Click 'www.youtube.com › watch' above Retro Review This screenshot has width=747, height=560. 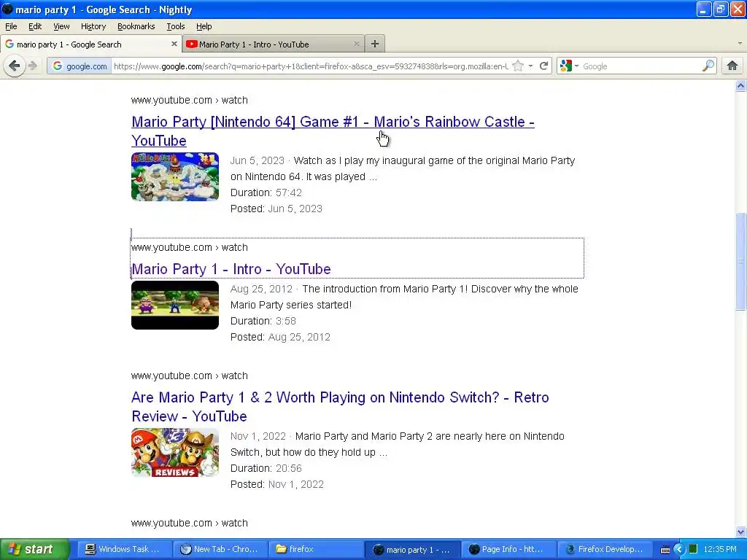tap(190, 376)
